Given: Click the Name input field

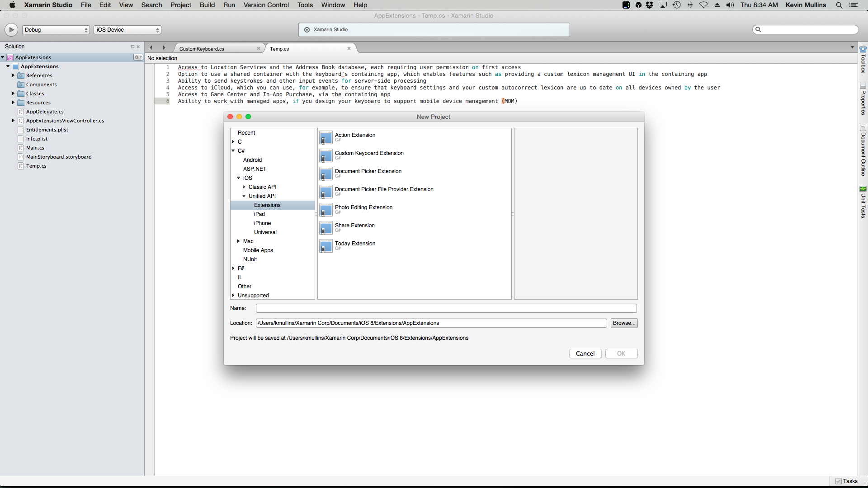Looking at the screenshot, I should pyautogui.click(x=447, y=308).
